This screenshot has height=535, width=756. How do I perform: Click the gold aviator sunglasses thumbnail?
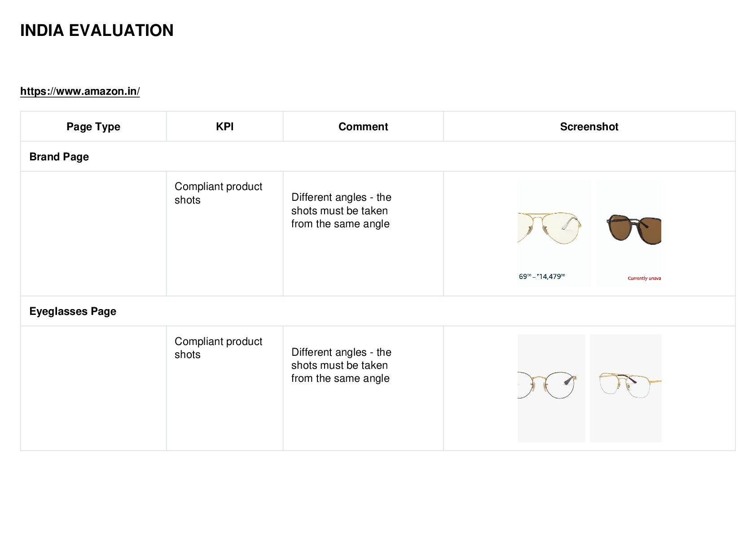(554, 234)
